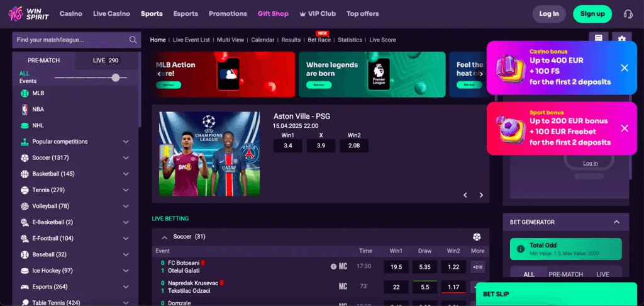Viewport: 644px width, 306px height.
Task: Expand Soccer (1317) category
Action: point(126,158)
